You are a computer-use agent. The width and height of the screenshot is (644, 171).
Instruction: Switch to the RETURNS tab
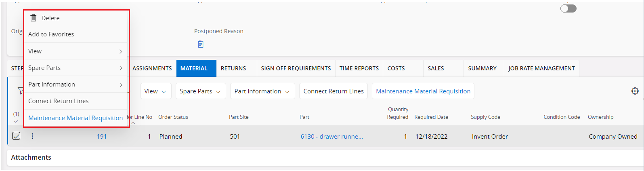click(233, 68)
